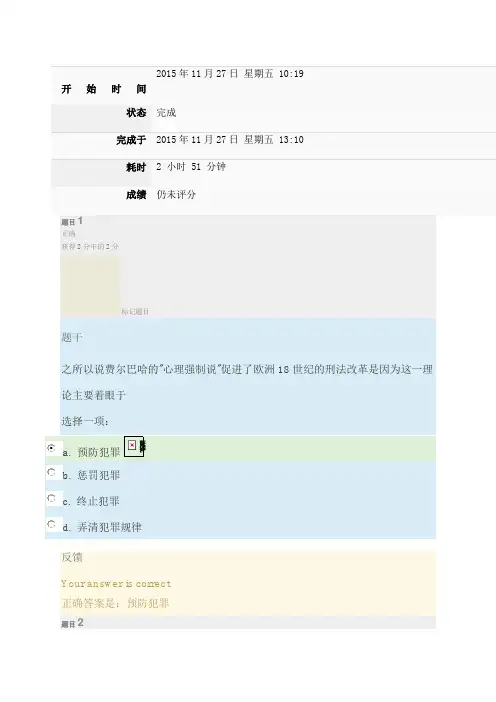Click the 获得2分中的2分 score text
Viewport: 496px width, 702px height.
click(90, 247)
